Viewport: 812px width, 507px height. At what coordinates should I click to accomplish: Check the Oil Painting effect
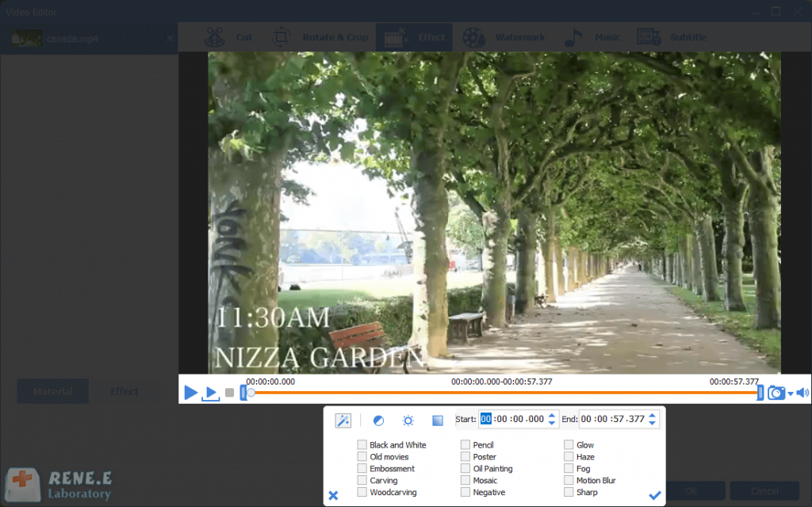(465, 469)
